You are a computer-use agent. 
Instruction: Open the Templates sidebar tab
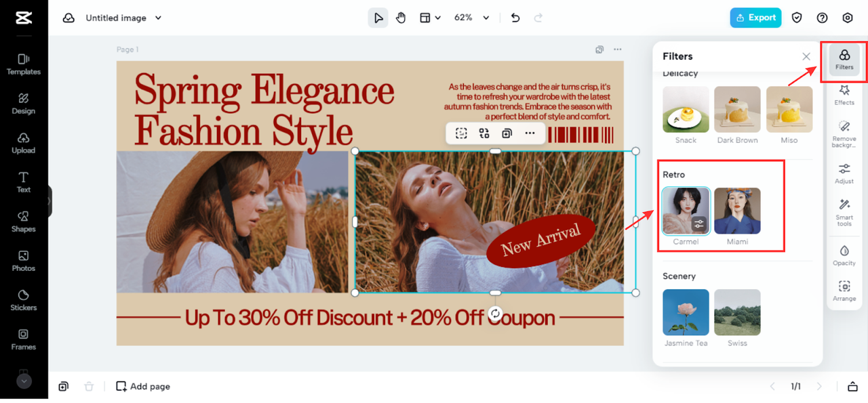[24, 64]
